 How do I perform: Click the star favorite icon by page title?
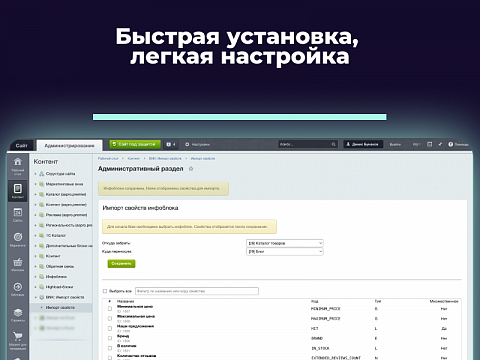tap(191, 169)
